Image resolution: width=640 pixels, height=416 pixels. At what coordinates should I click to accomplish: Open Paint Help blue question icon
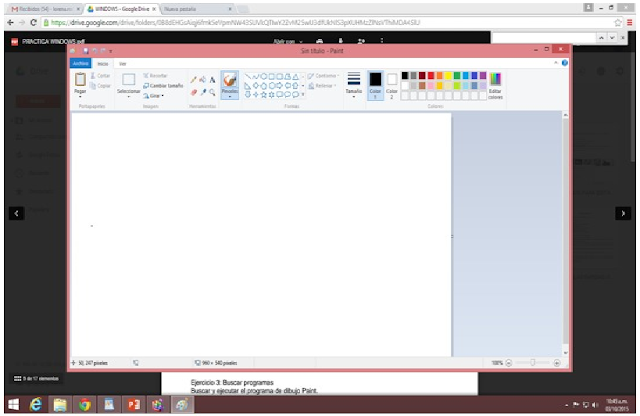(x=565, y=63)
